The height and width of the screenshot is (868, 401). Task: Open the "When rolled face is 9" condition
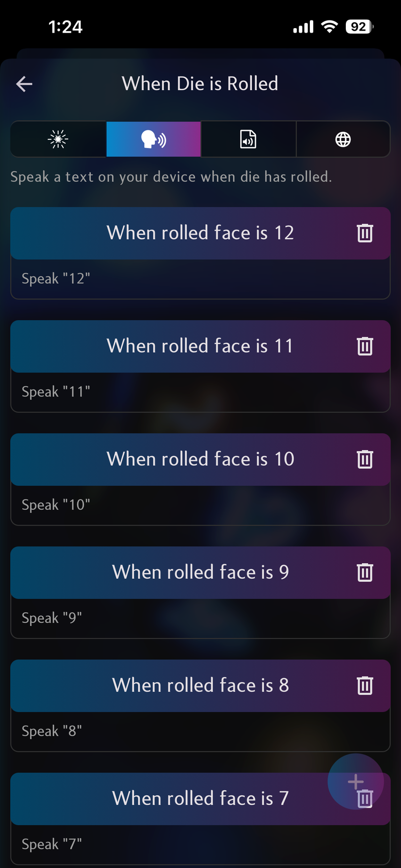pyautogui.click(x=200, y=573)
